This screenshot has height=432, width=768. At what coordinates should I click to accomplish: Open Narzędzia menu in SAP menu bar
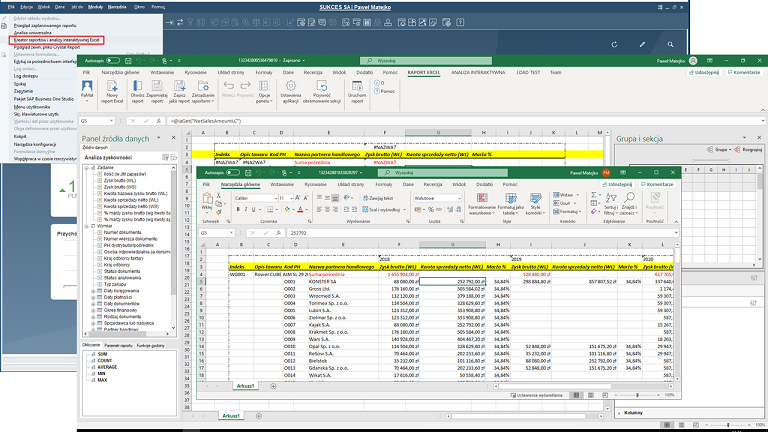pos(117,7)
